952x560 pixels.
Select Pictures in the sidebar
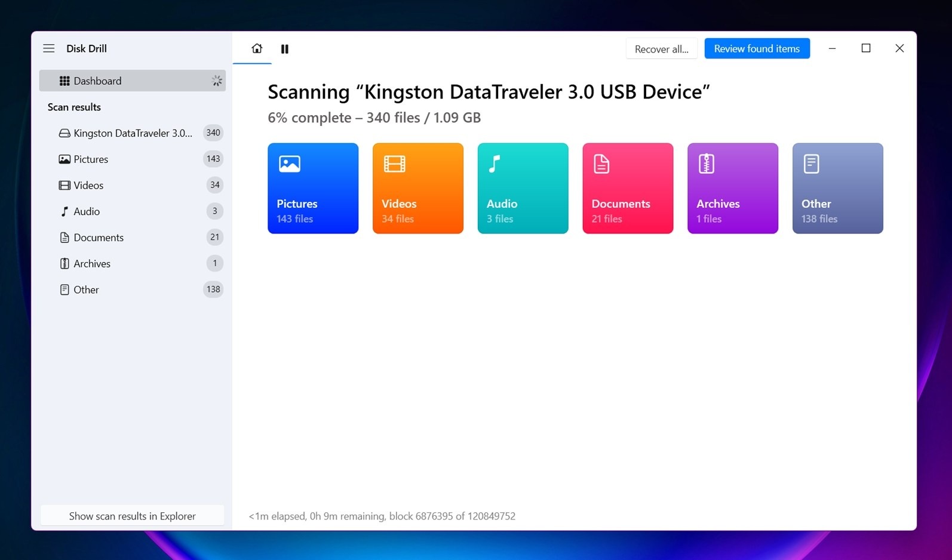(133, 159)
